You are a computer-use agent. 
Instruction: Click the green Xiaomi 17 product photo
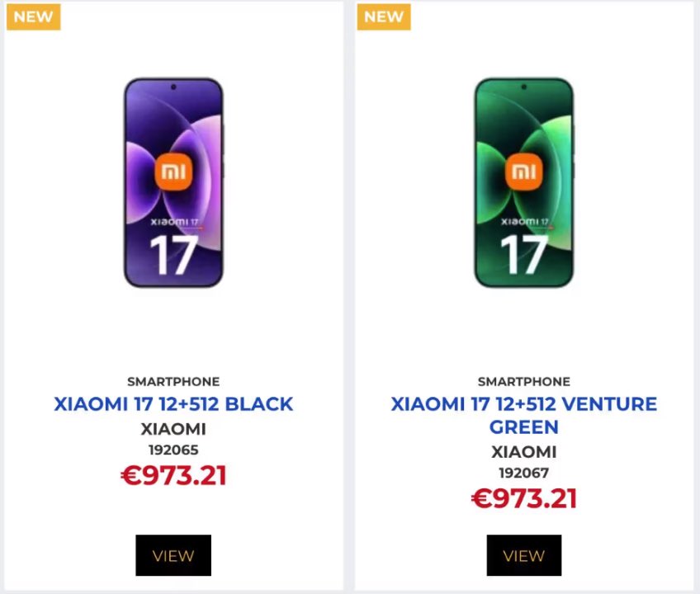coord(524,181)
